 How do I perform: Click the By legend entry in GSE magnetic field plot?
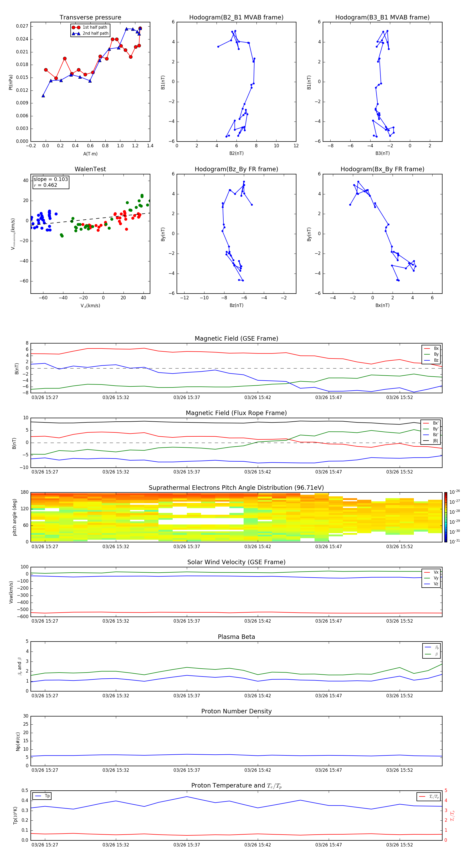click(x=431, y=355)
